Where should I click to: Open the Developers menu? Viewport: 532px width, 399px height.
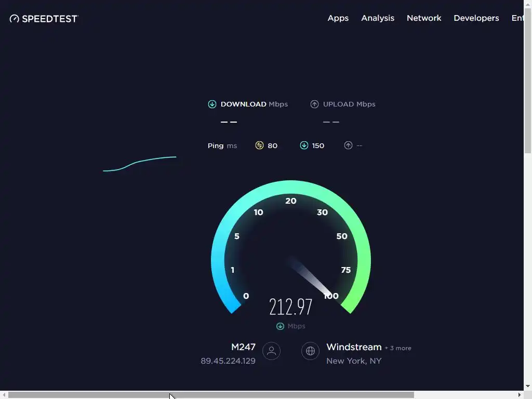pos(476,18)
